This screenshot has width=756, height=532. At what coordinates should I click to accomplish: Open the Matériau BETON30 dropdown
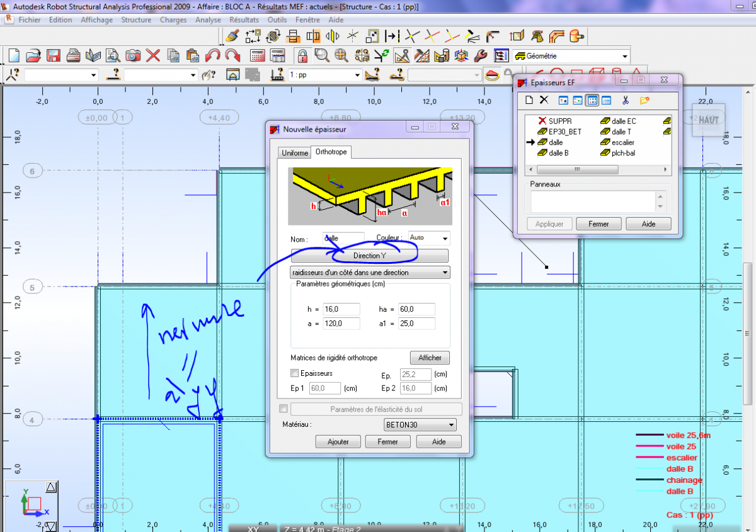pyautogui.click(x=420, y=425)
